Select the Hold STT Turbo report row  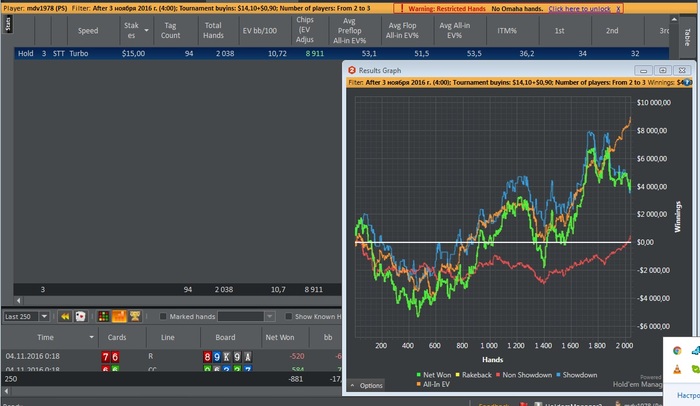[x=342, y=53]
